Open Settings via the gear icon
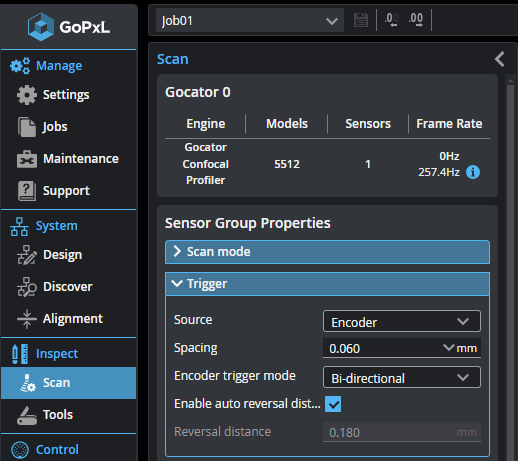Viewport: 518px width, 461px height. click(27, 95)
